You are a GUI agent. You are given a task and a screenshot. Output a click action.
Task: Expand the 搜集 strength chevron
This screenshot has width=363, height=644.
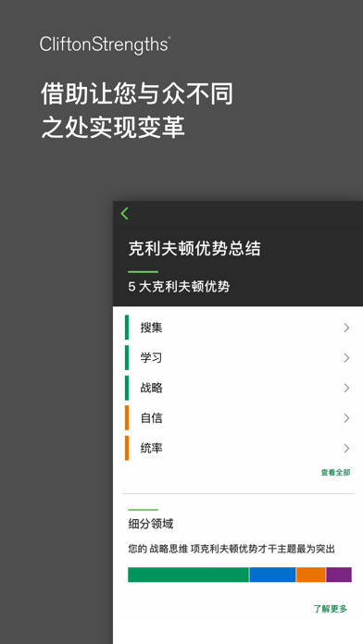346,328
